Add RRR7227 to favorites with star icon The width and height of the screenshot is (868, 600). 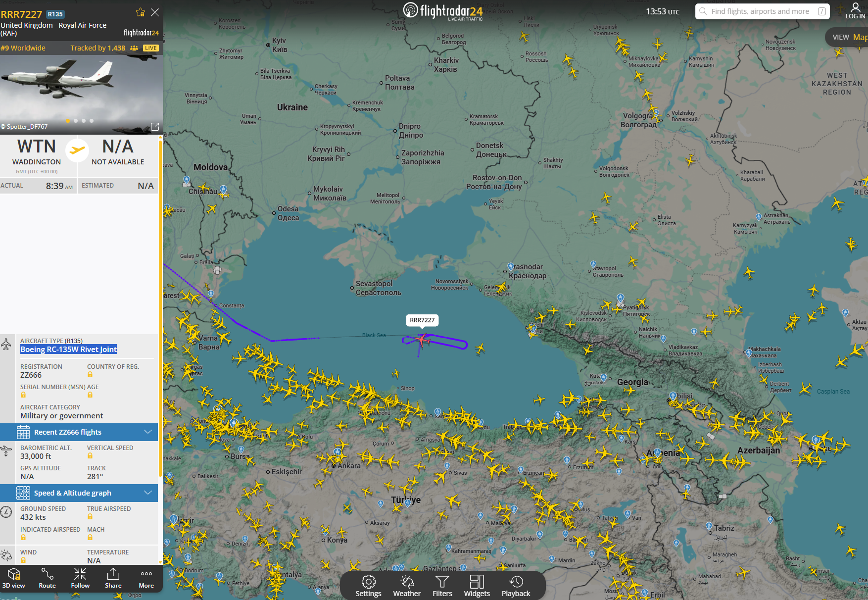tap(141, 12)
